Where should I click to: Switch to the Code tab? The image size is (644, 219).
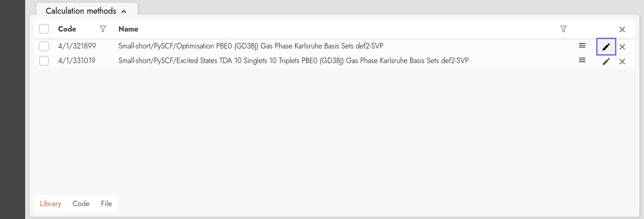point(81,204)
